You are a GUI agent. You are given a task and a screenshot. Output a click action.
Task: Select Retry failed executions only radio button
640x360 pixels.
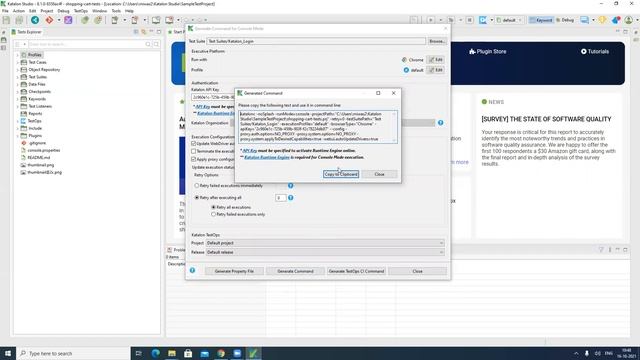[x=213, y=214]
